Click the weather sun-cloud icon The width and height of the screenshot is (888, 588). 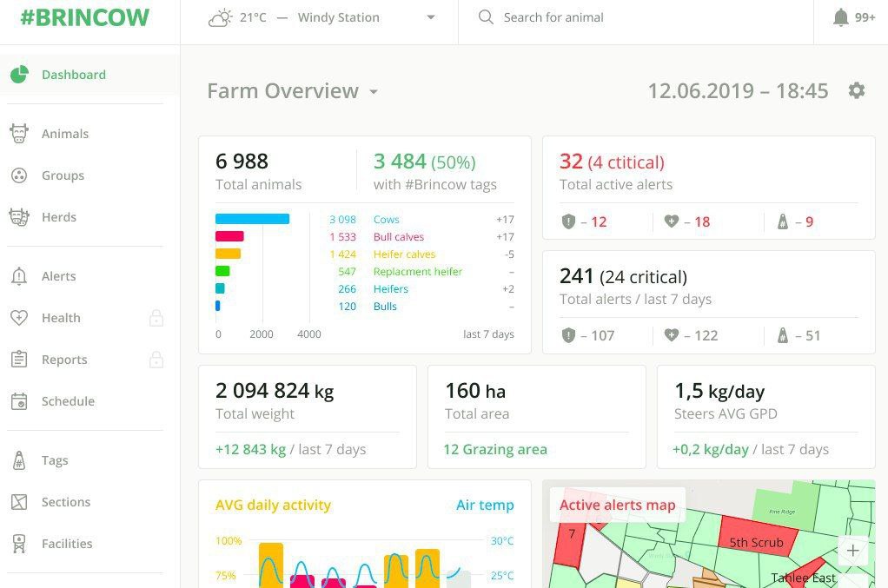(221, 18)
